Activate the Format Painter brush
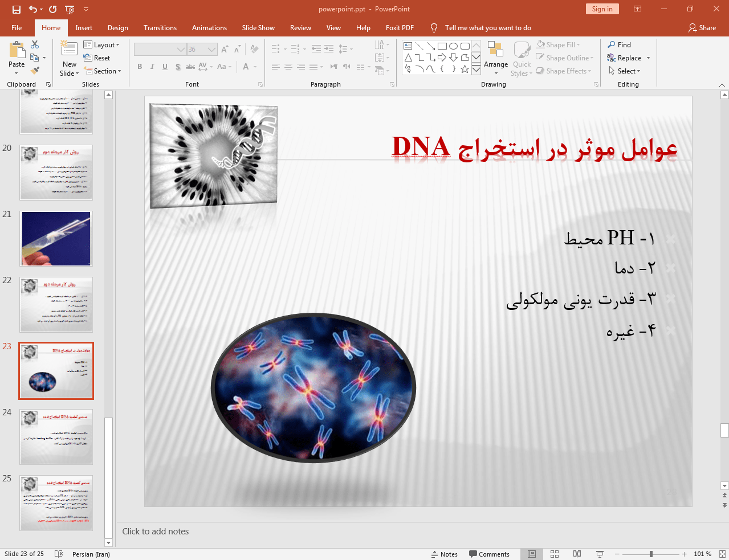The width and height of the screenshot is (729, 560). 35,71
